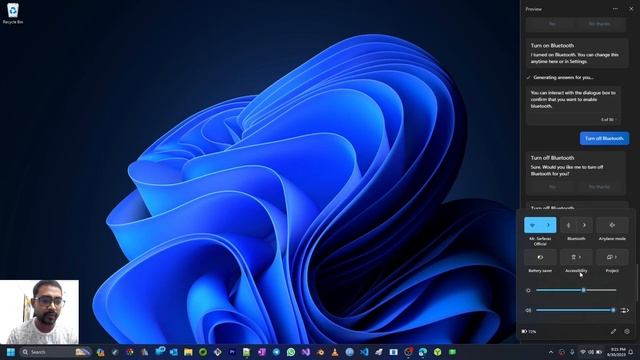This screenshot has width=640, height=360.
Task: Select a sound output device
Action: (624, 310)
